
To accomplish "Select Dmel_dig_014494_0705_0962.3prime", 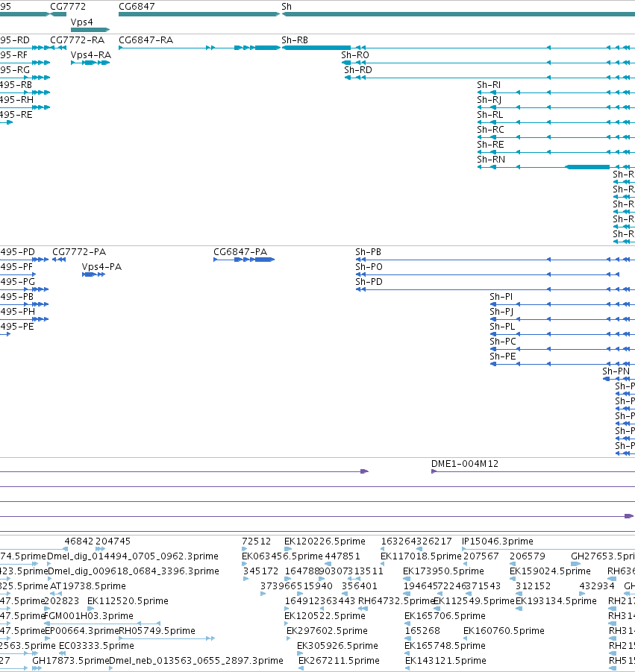I will 133,556.
